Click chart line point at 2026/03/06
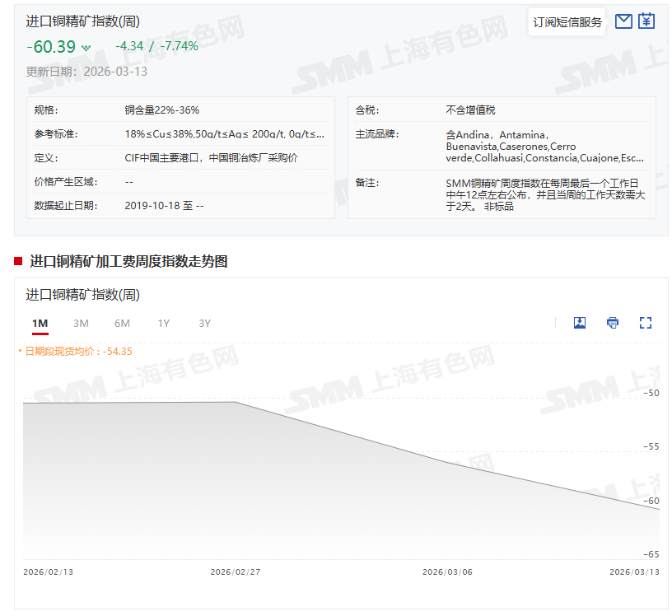This screenshot has height=616, width=672. tap(447, 462)
